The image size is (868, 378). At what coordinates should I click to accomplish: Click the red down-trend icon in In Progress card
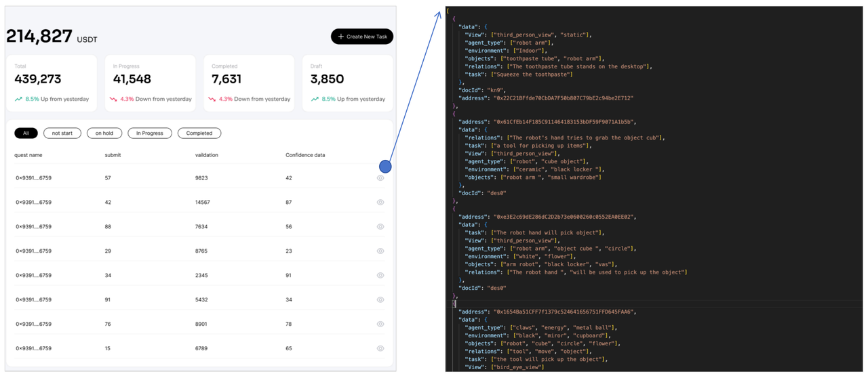(x=113, y=99)
